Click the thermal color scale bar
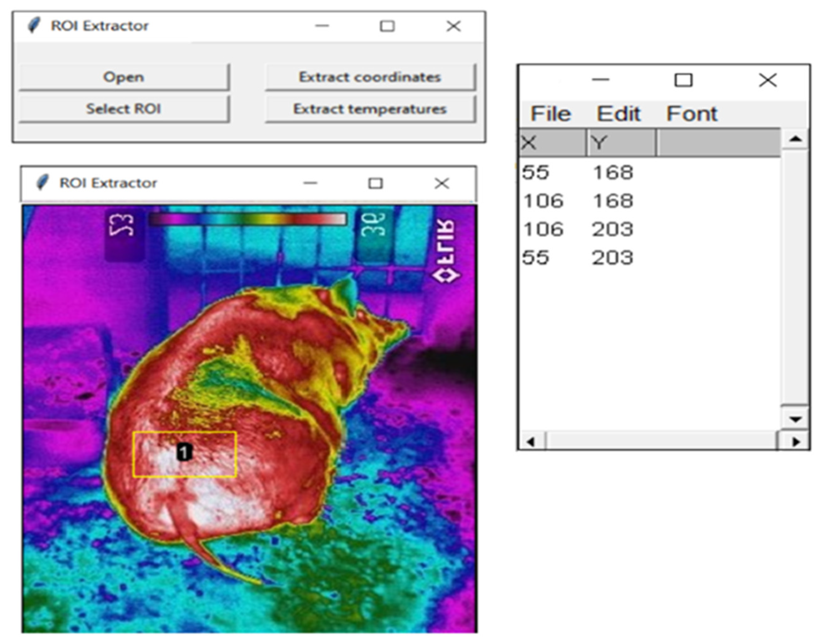Image resolution: width=820 pixels, height=644 pixels. [x=248, y=219]
